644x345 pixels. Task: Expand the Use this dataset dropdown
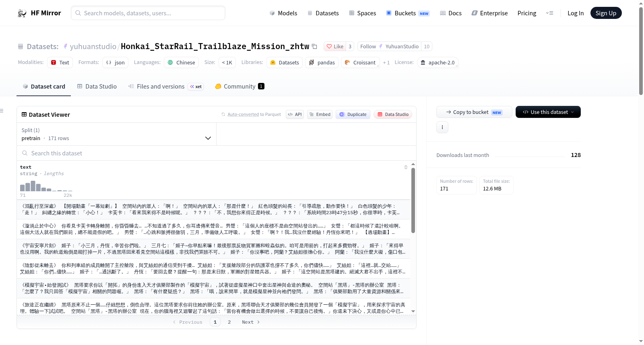click(548, 112)
